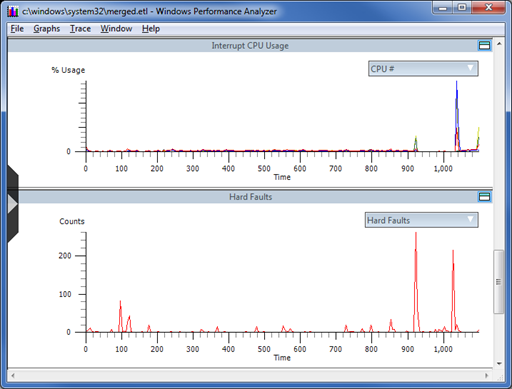Click the vertical scrollbar down arrow
Viewport: 512px width, 389px height.
499,363
